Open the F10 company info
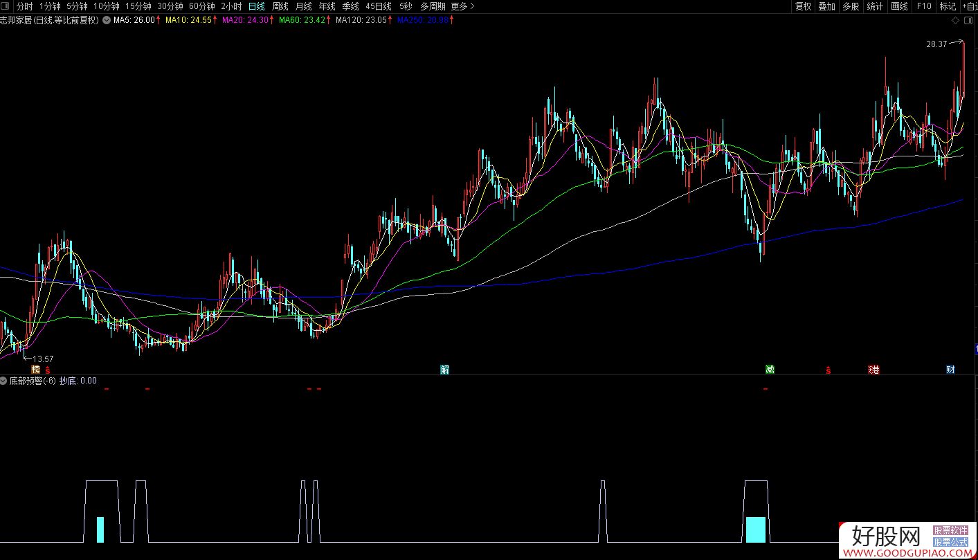The image size is (978, 560). tap(924, 6)
